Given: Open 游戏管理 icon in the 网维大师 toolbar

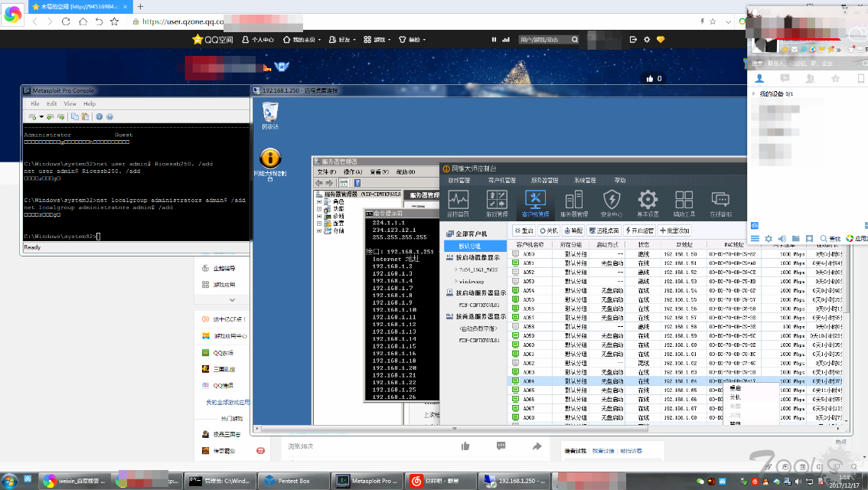Looking at the screenshot, I should click(497, 203).
